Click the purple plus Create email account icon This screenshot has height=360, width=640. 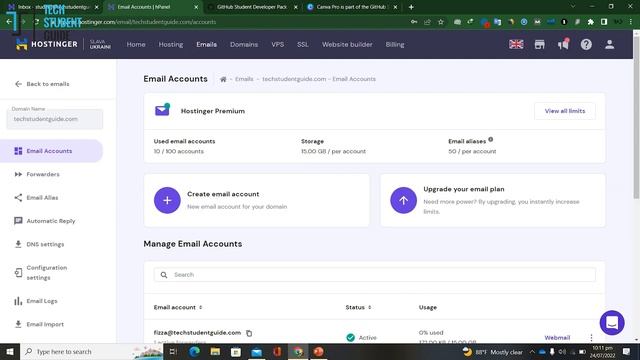point(167,200)
